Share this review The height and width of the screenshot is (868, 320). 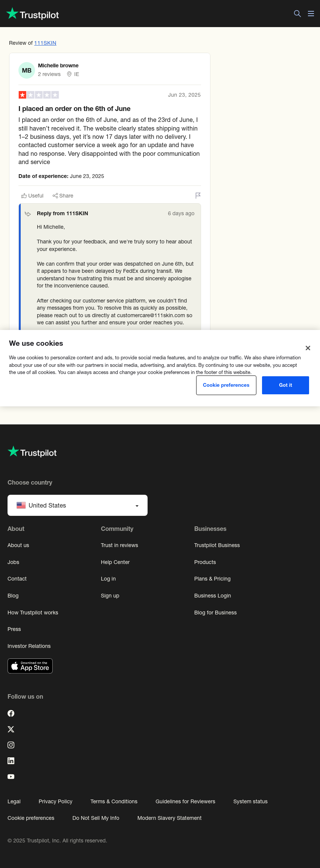coord(63,196)
